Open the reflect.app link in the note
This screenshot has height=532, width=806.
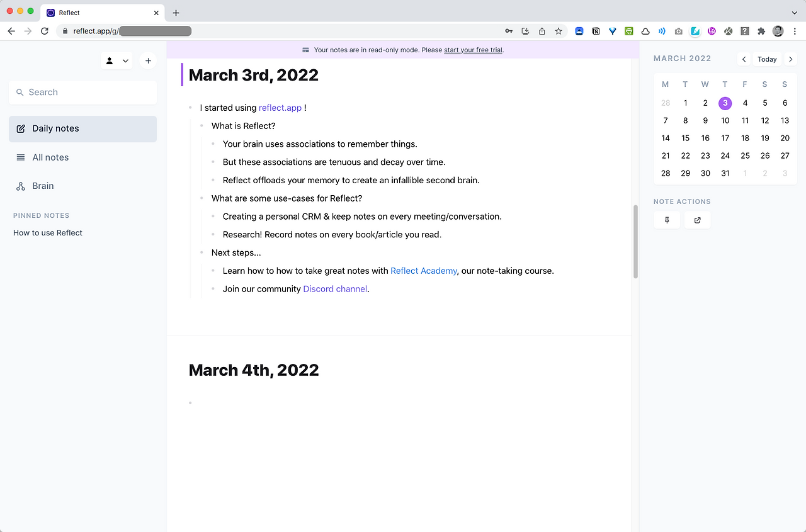coord(280,108)
